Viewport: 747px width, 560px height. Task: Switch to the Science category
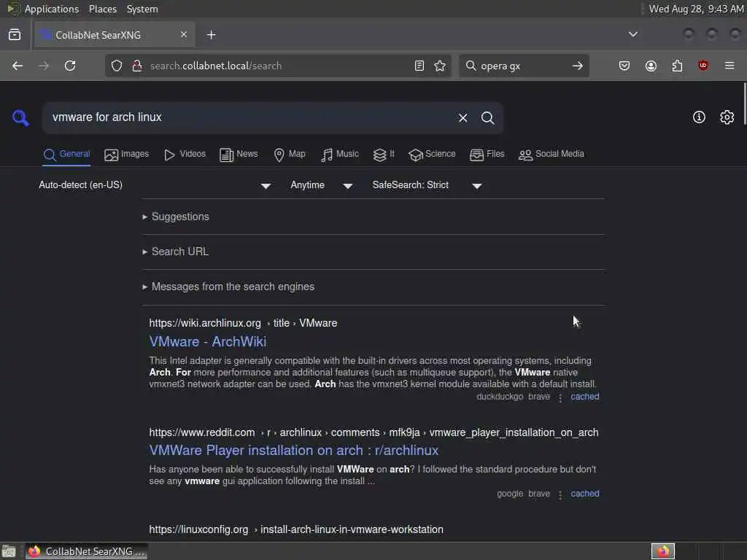[432, 155]
